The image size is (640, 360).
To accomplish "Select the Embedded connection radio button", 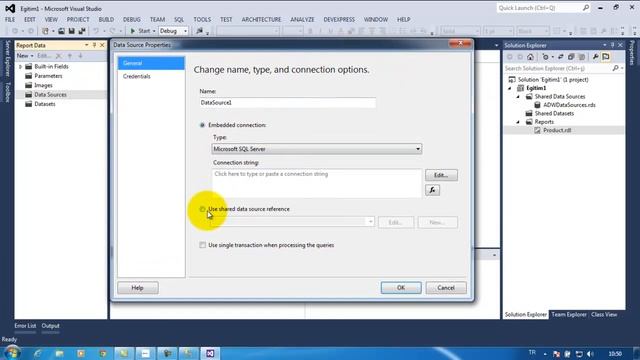I will click(x=202, y=125).
